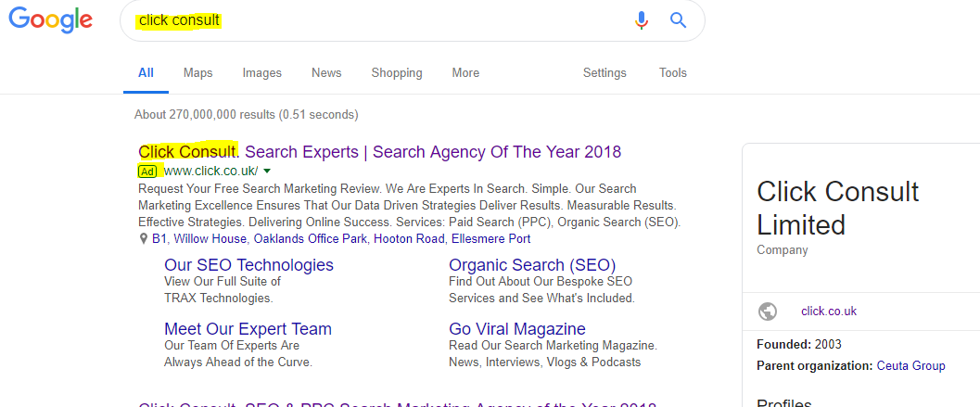Follow the Ceuta Group parent organization link
Viewport: 980px width, 407px height.
tap(910, 365)
